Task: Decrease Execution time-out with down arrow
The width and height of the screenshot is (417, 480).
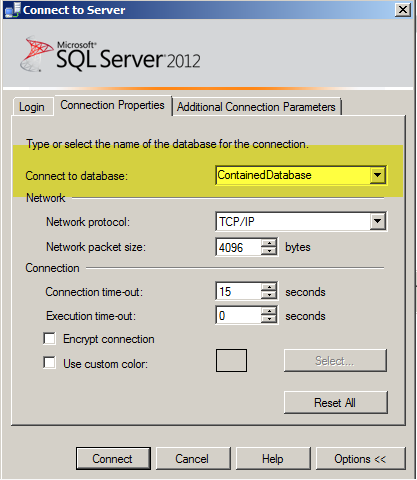Action: 269,319
